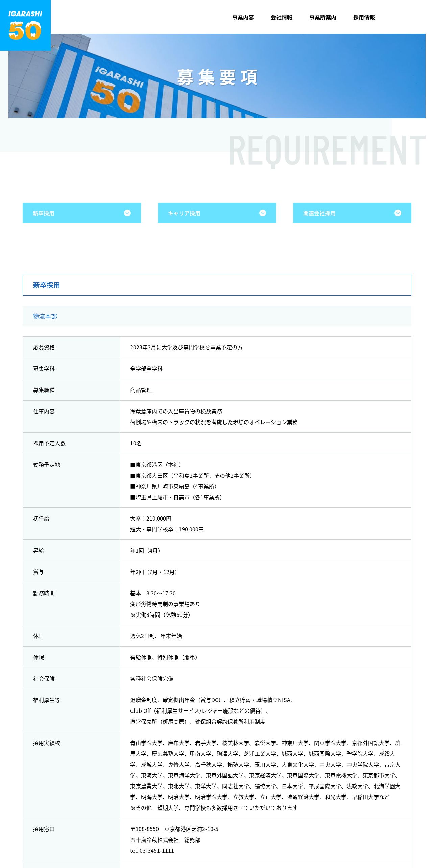
Task: Click the 募集要項 hero banner image
Action: 217,76
